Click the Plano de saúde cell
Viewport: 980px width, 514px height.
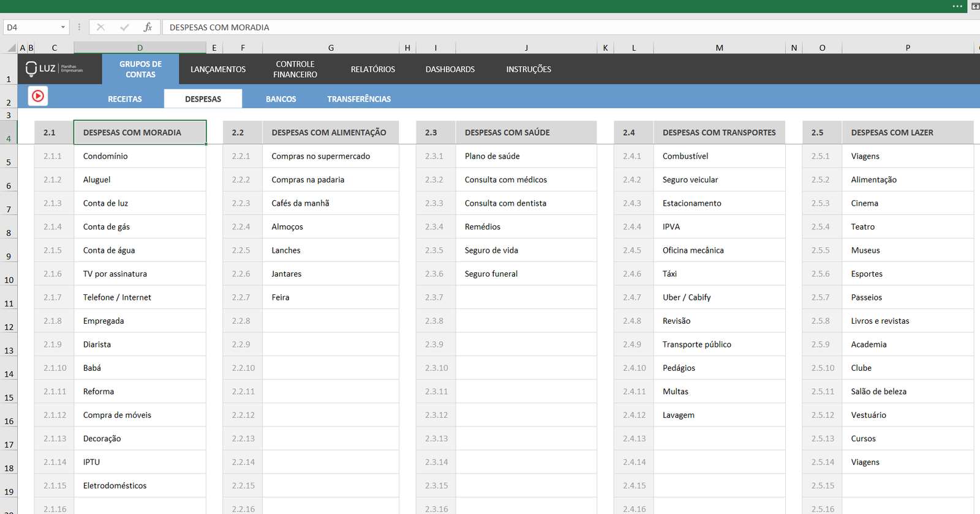(x=526, y=156)
